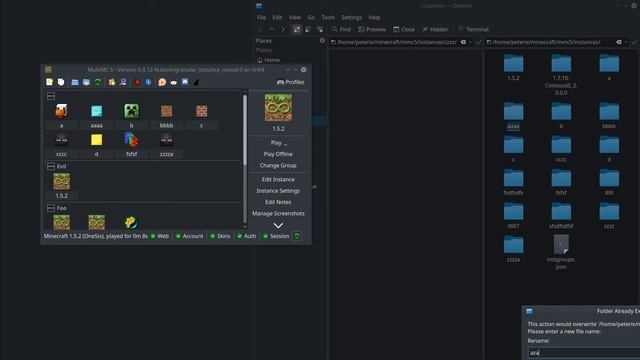Click Instance Settings button
This screenshot has width=640, height=360.
(x=278, y=191)
